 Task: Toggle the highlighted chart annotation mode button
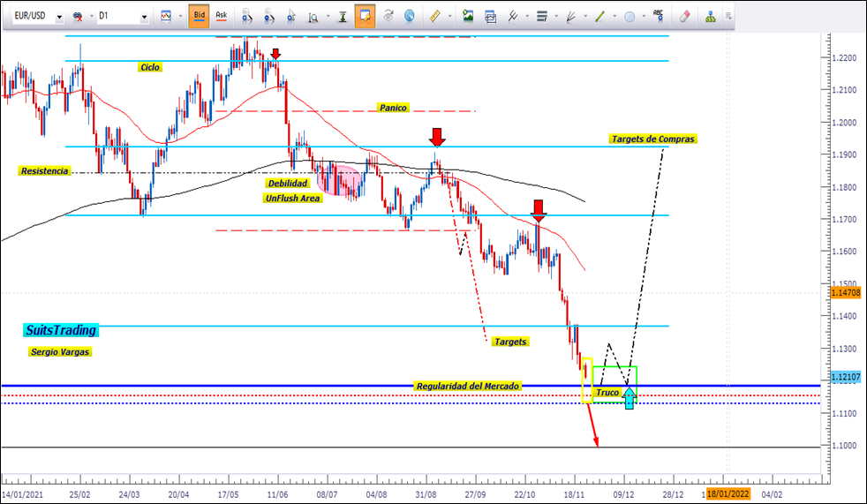tap(365, 16)
